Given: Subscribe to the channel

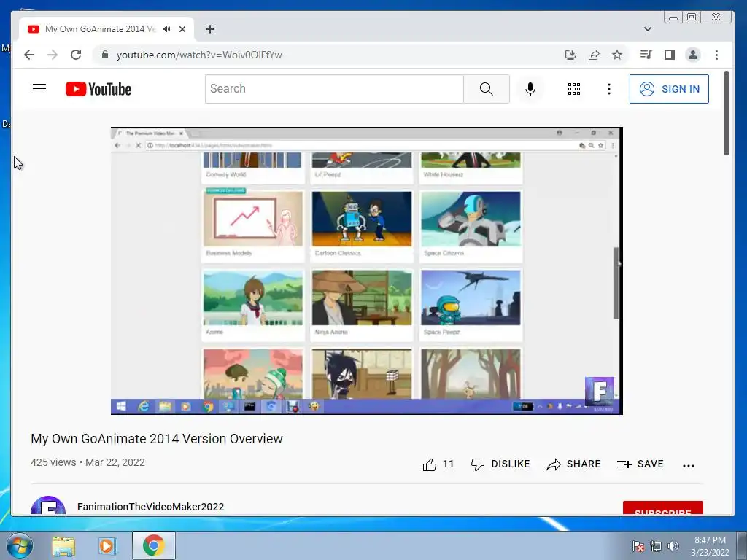Looking at the screenshot, I should [662, 508].
